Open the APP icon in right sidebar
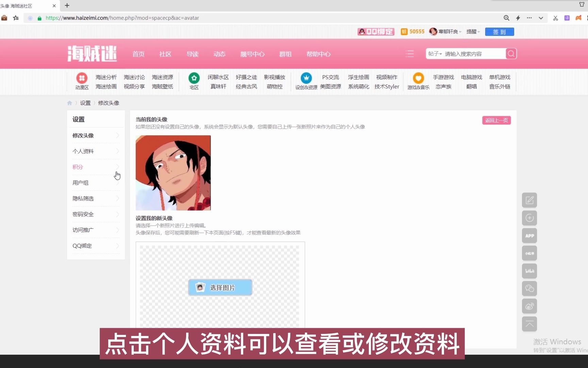This screenshot has width=588, height=368. tap(529, 235)
